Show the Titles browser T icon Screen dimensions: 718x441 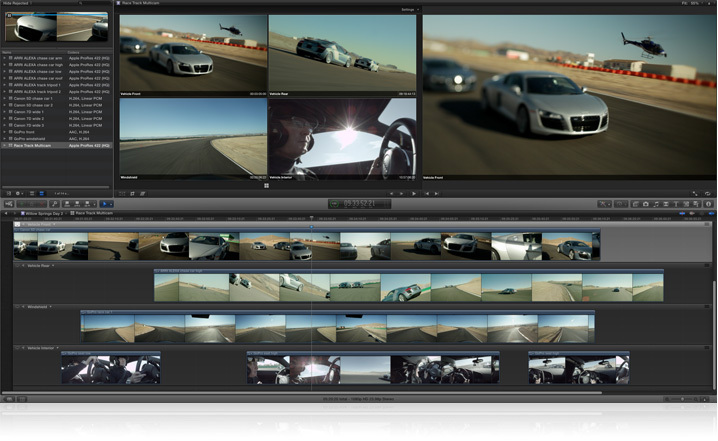pyautogui.click(x=676, y=204)
